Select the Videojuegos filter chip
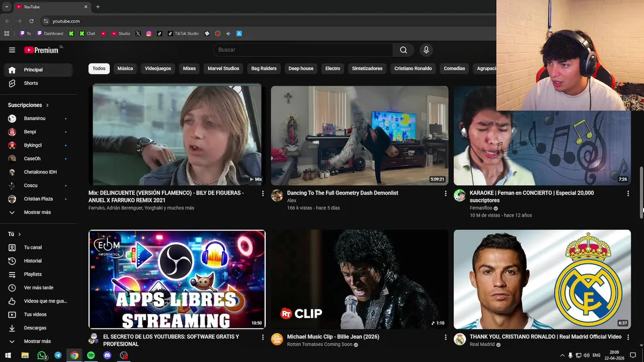The width and height of the screenshot is (644, 362). [158, 68]
